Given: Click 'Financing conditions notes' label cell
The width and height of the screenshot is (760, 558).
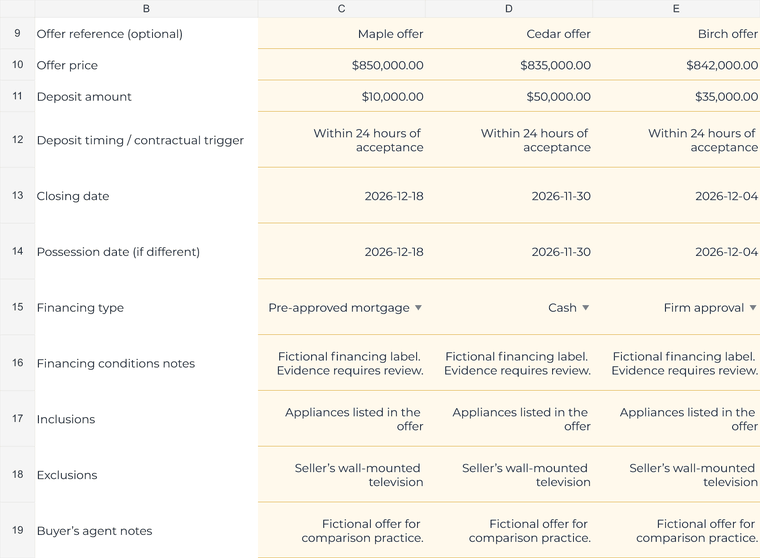Looking at the screenshot, I should [146, 363].
